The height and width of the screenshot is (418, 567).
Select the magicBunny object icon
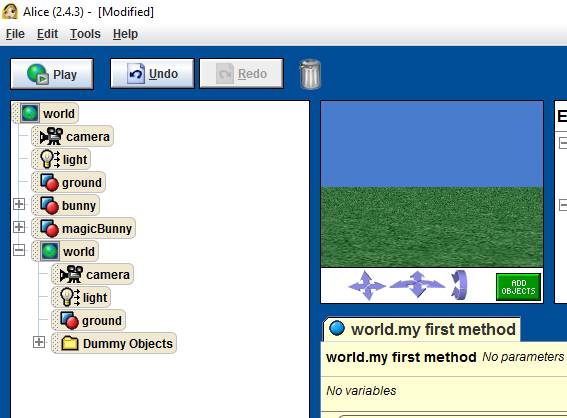click(x=49, y=229)
